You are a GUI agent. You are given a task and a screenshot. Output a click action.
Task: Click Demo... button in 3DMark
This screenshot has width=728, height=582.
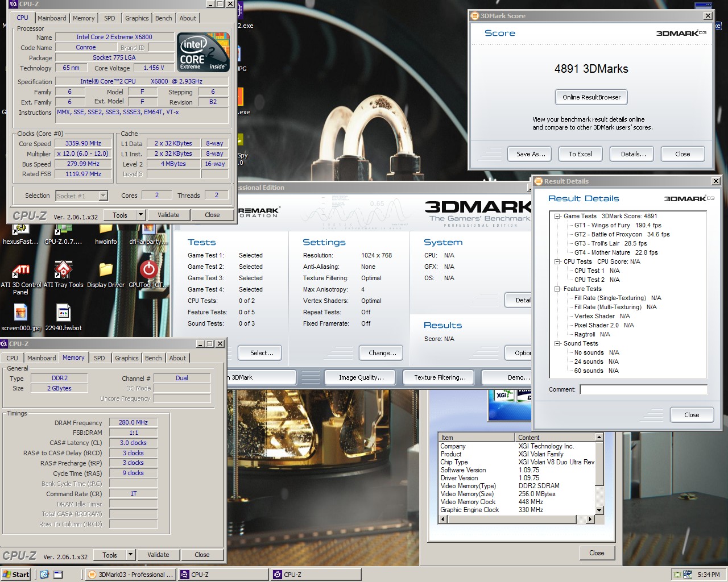507,377
